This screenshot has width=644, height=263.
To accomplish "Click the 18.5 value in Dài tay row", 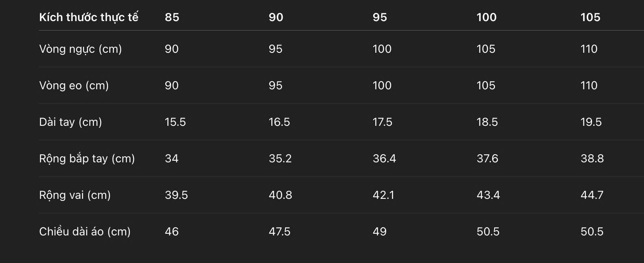I will click(x=487, y=122).
